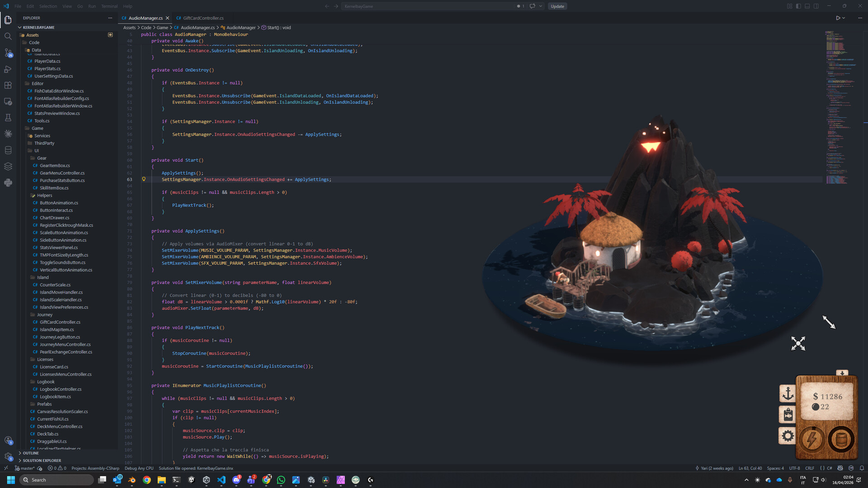Click the gear settings button on game widget
This screenshot has height=488, width=868.
point(788,436)
